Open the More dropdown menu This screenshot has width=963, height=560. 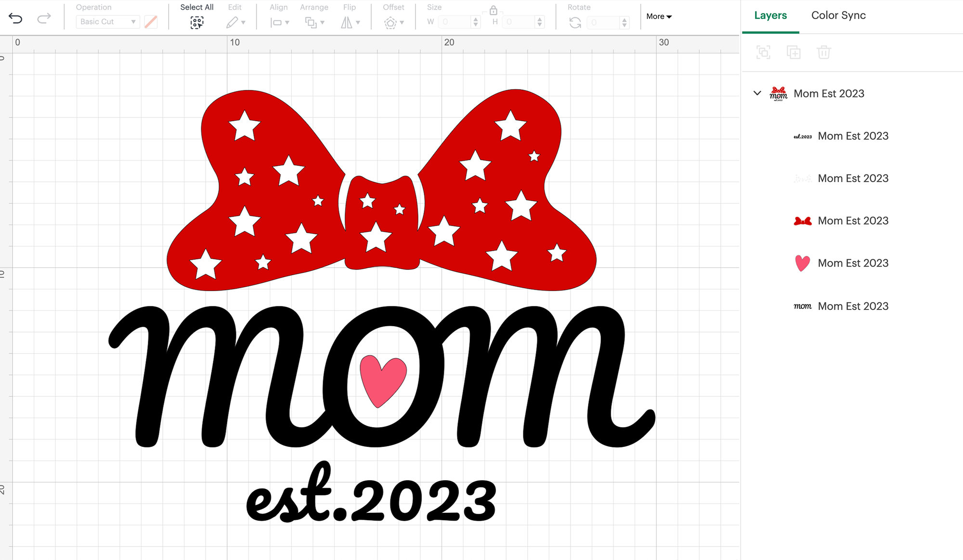tap(658, 16)
